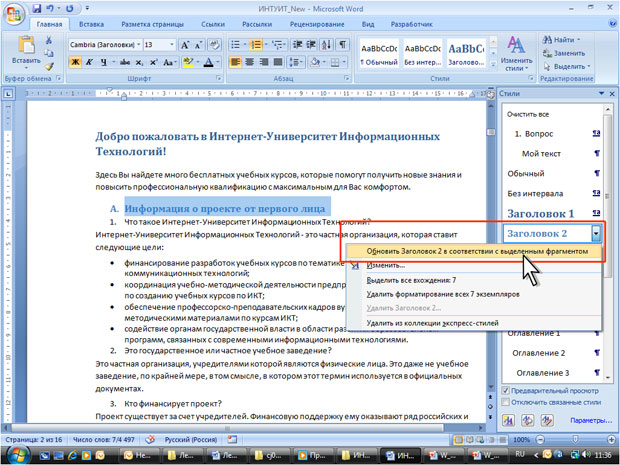This screenshot has width=620, height=465.
Task: Toggle the numbered list button
Action: pyautogui.click(x=255, y=45)
